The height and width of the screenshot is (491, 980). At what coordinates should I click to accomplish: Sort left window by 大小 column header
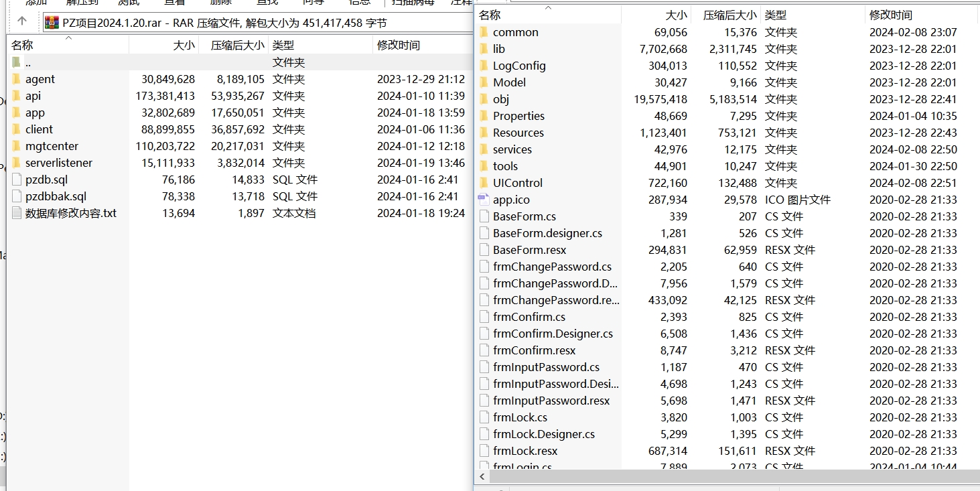click(x=165, y=45)
